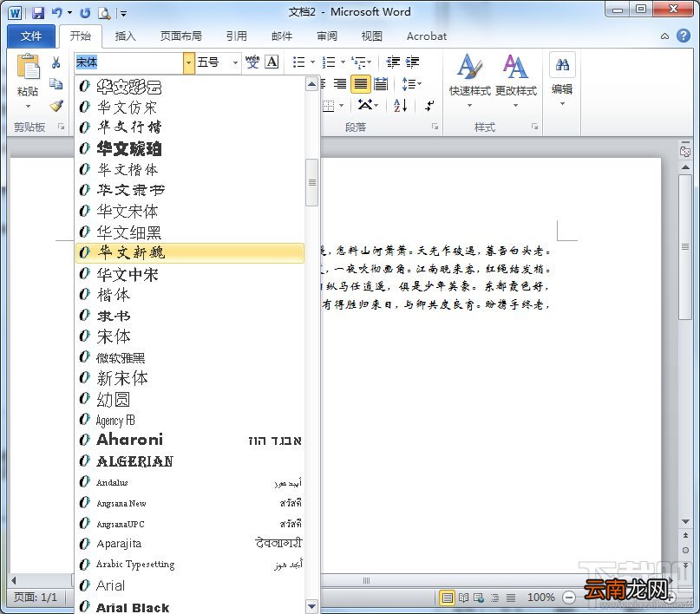Choose the Arial Black font entry
The width and height of the screenshot is (700, 614).
pyautogui.click(x=190, y=607)
